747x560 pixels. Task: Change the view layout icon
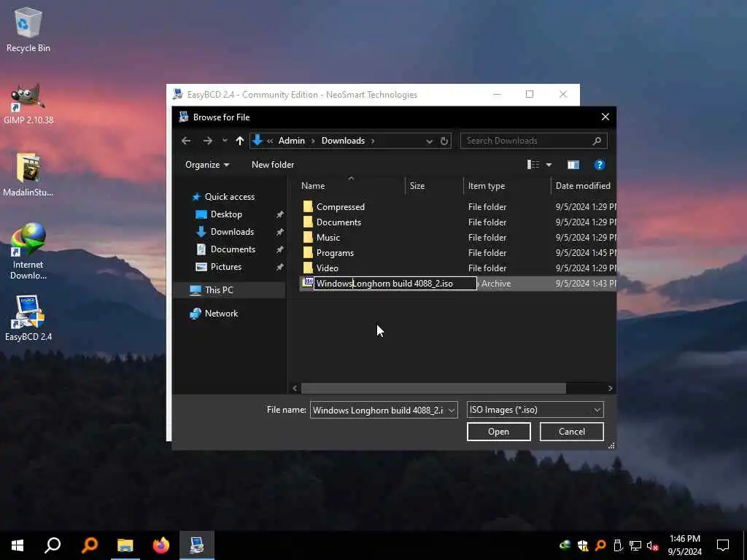tap(533, 165)
